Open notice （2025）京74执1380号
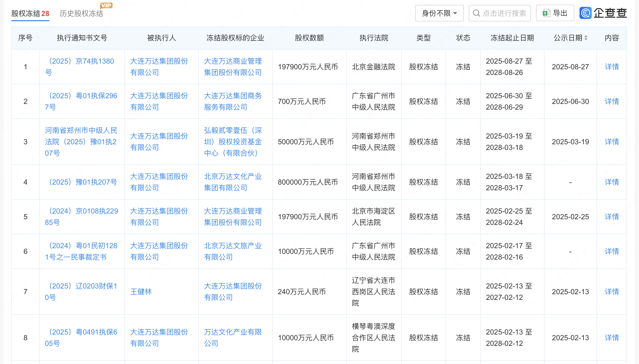The height and width of the screenshot is (364, 639). 81,67
